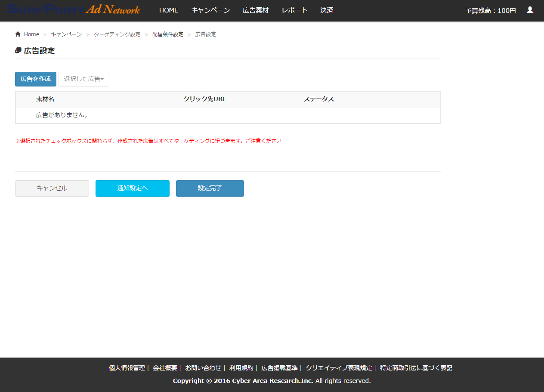View 利用規約 in the footer
544x392 pixels.
point(241,368)
